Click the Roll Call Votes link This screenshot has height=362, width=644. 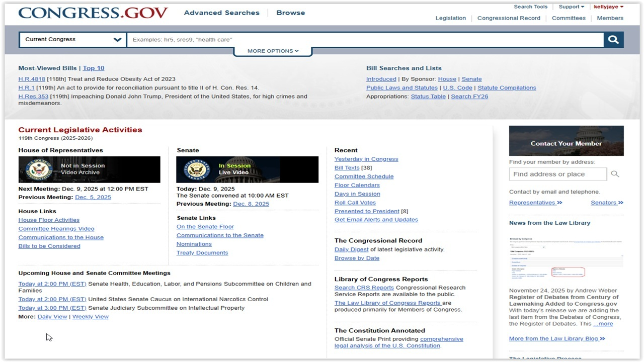click(355, 202)
